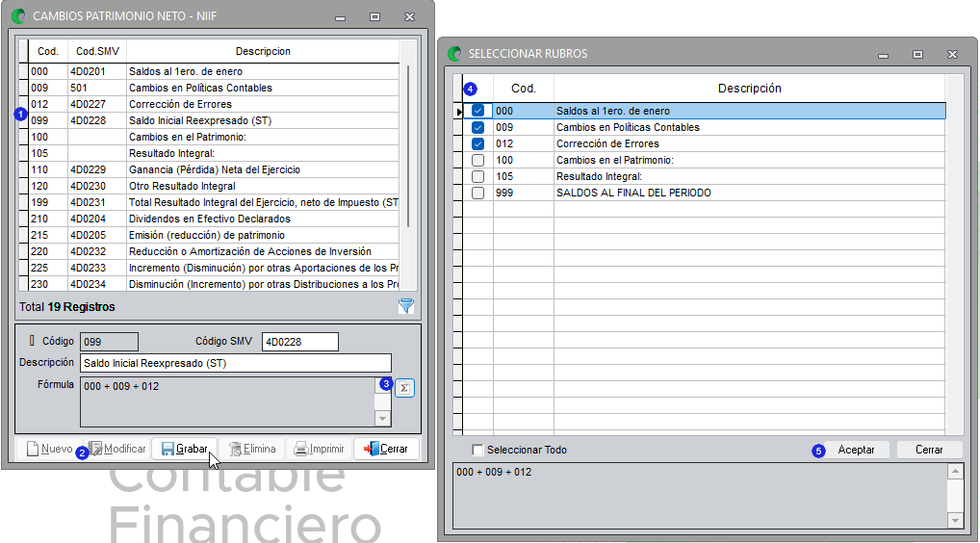Click the filter funnel icon

(x=406, y=305)
